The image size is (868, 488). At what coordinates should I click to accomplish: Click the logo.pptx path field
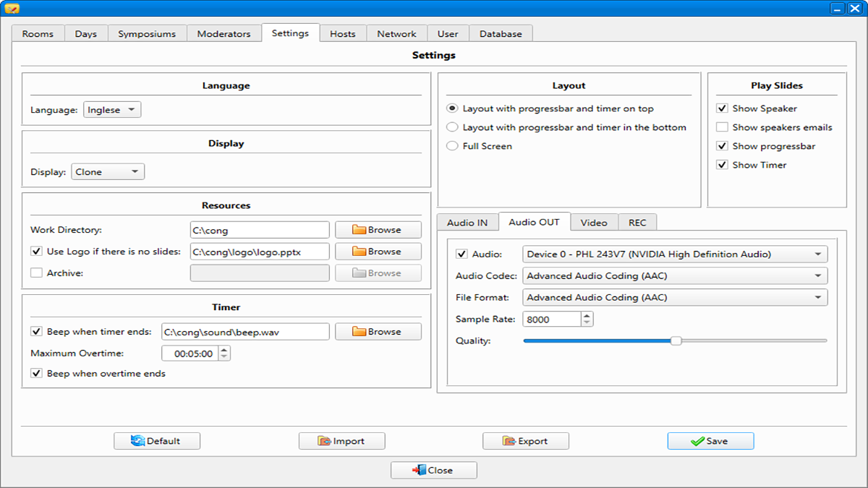[x=260, y=252]
